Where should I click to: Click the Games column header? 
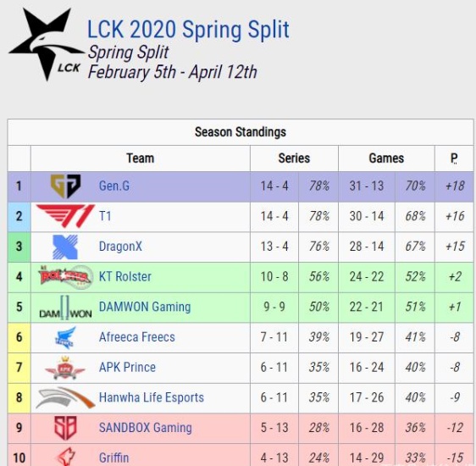click(386, 158)
